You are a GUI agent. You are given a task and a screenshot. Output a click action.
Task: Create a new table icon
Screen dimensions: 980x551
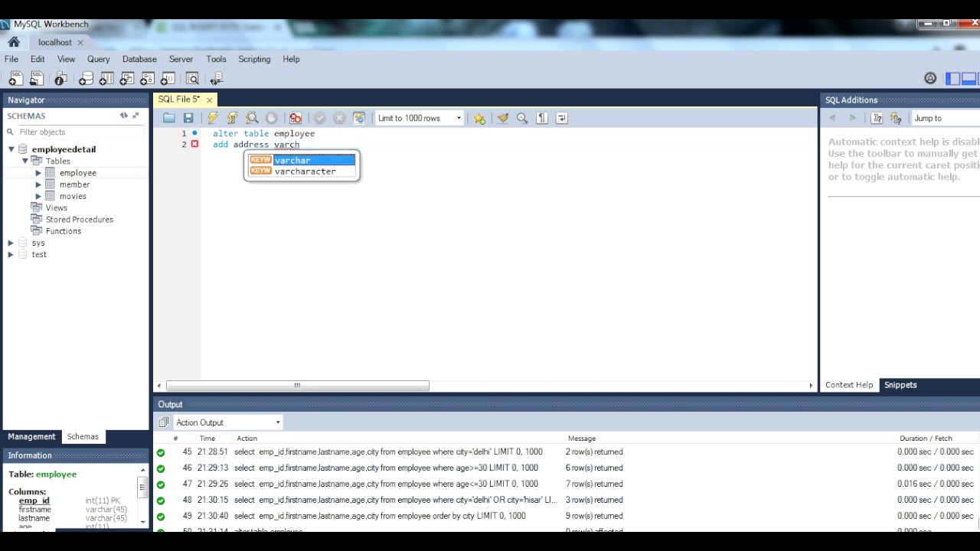click(x=106, y=78)
